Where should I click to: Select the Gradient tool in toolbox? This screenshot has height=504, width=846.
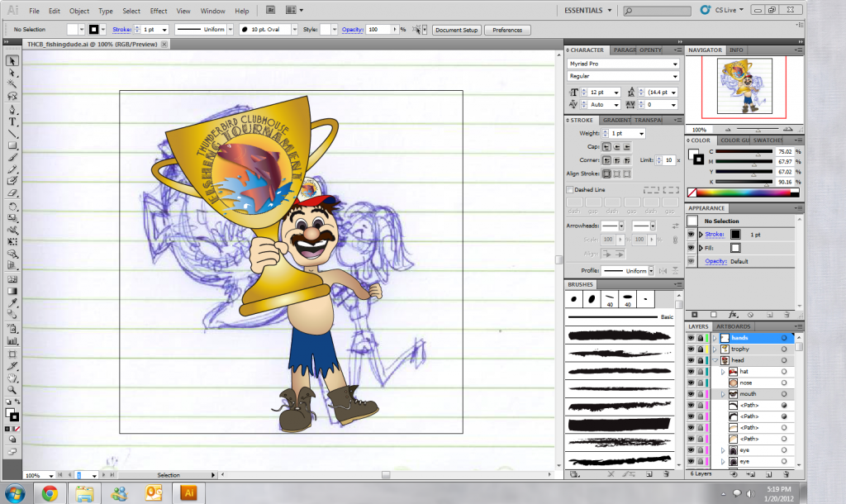12,292
